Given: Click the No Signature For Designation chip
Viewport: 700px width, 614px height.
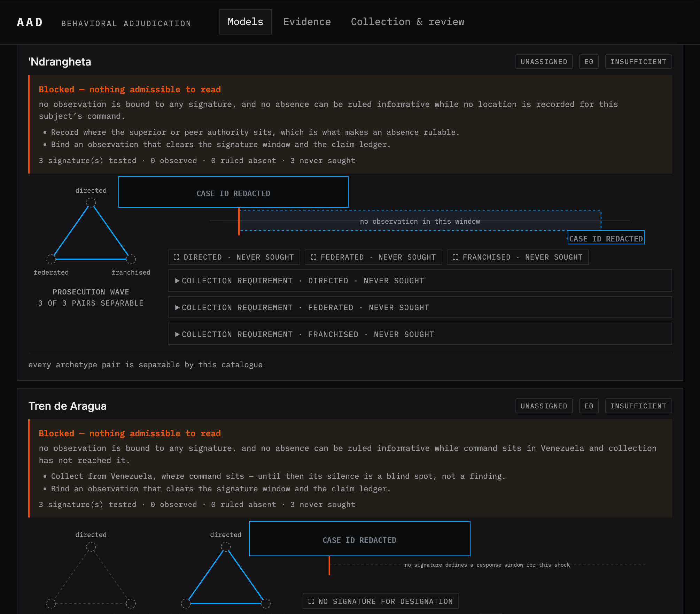Looking at the screenshot, I should [x=381, y=601].
